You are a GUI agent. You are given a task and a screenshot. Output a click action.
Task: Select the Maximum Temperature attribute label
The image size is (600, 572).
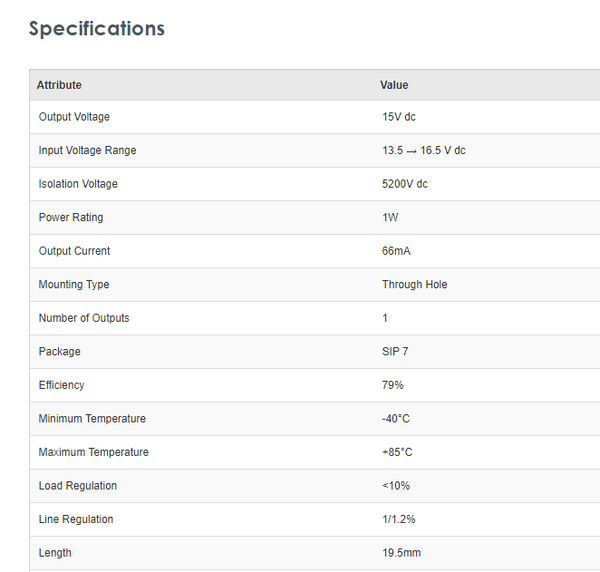point(93,452)
